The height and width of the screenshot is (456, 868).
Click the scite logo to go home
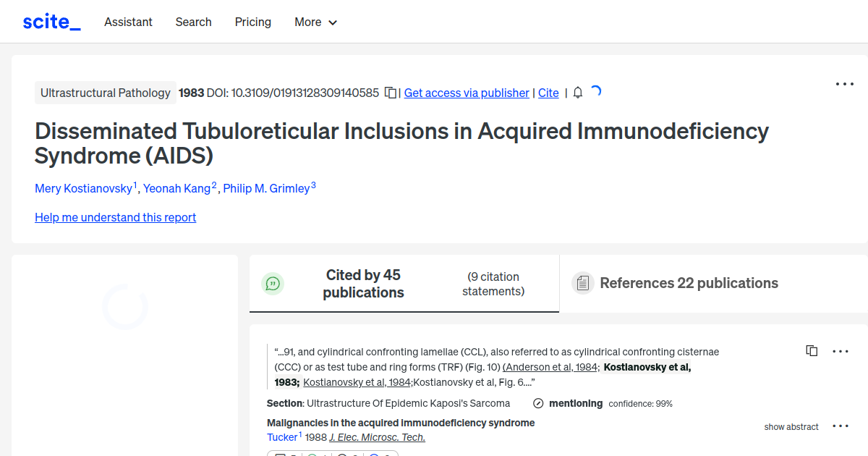pyautogui.click(x=51, y=21)
